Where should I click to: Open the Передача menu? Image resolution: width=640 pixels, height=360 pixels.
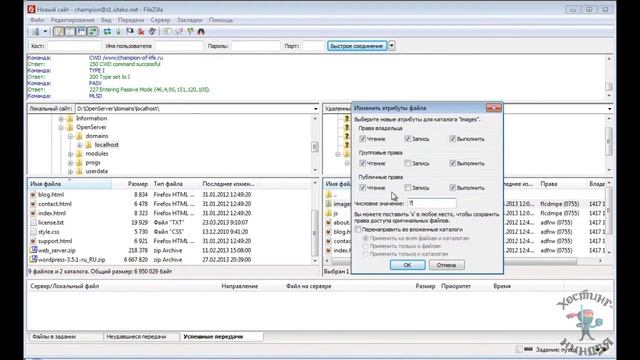tap(131, 20)
